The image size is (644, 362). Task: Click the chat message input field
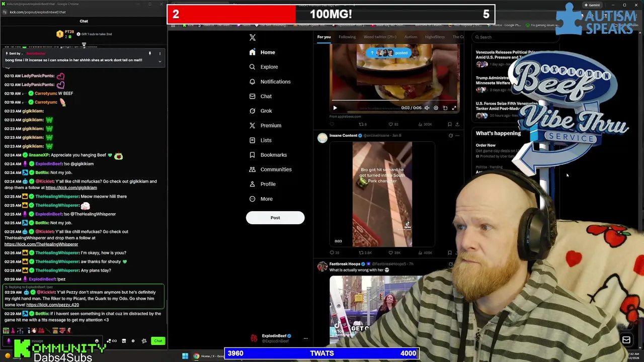(x=53, y=341)
